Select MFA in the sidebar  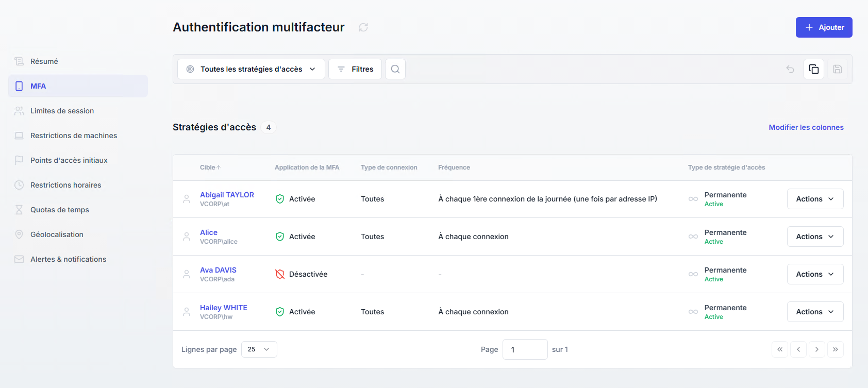pos(78,86)
